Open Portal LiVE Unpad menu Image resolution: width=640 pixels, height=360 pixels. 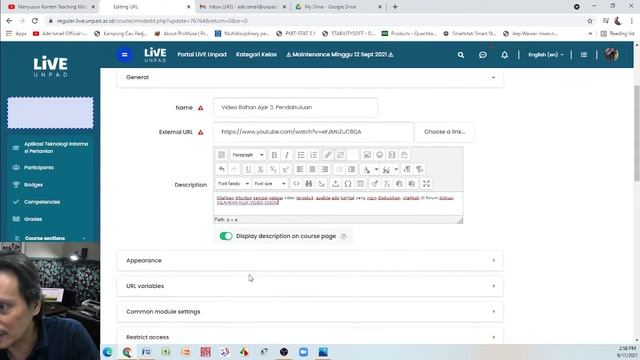point(202,55)
